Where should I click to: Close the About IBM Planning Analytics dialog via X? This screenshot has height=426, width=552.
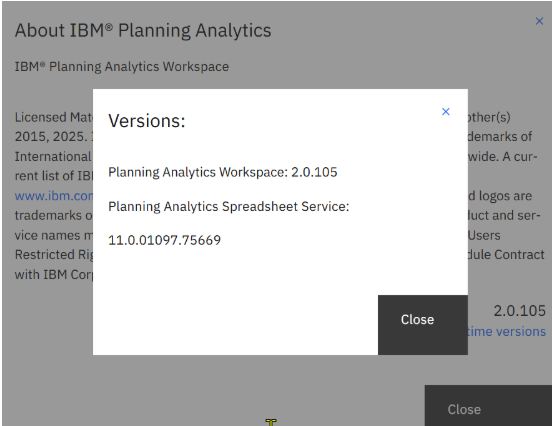click(x=539, y=21)
